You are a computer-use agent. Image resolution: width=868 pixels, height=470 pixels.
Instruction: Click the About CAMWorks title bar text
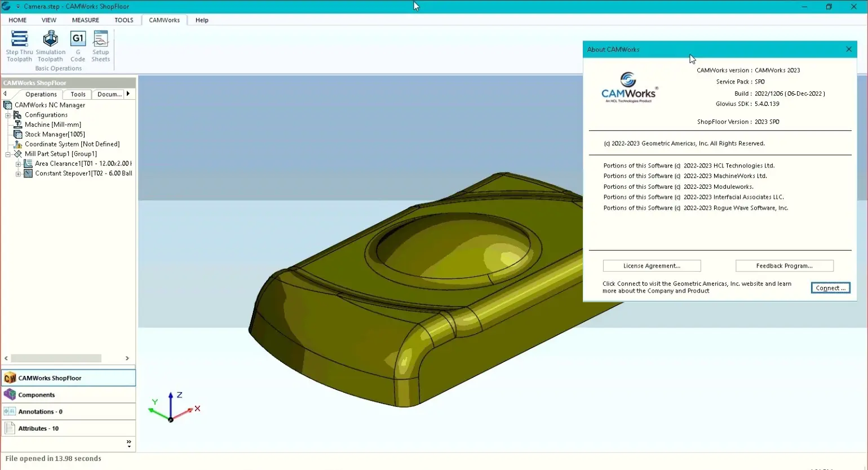point(613,50)
